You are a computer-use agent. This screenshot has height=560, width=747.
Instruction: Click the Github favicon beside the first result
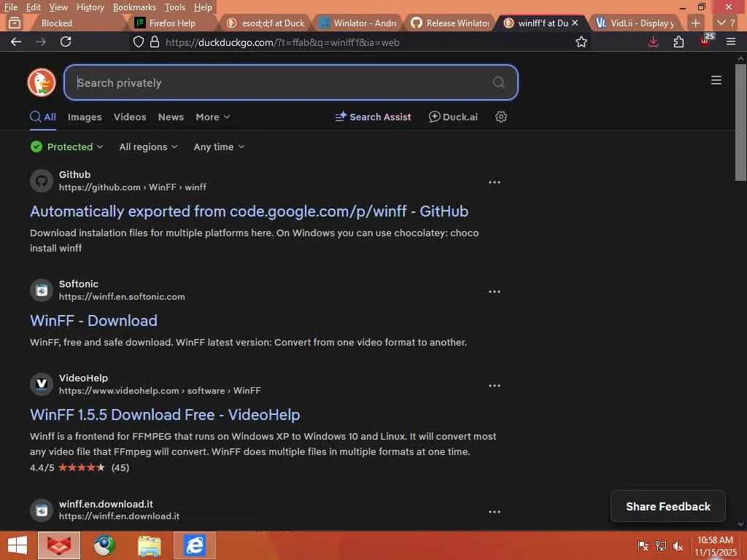tap(42, 181)
